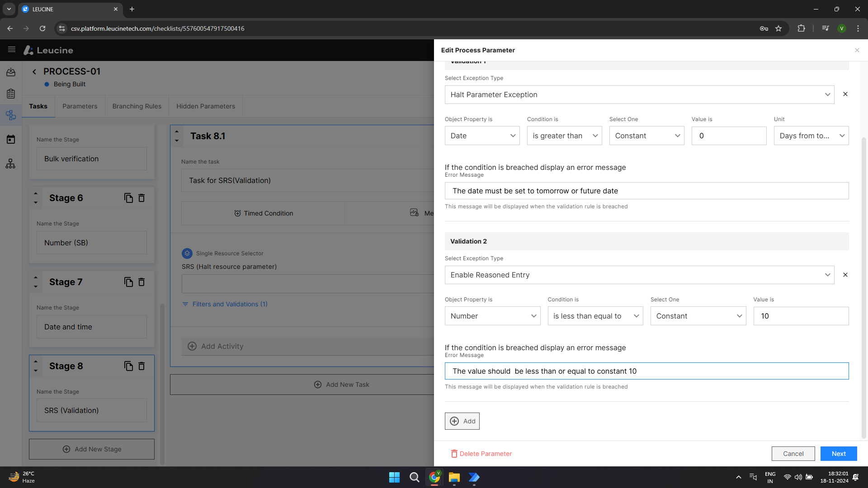
Task: Open the 'is greater than' condition dropdown
Action: click(564, 136)
